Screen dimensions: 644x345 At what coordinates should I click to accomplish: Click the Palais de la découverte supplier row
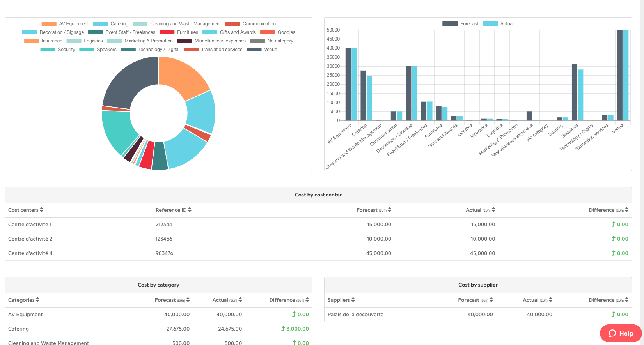pyautogui.click(x=355, y=315)
